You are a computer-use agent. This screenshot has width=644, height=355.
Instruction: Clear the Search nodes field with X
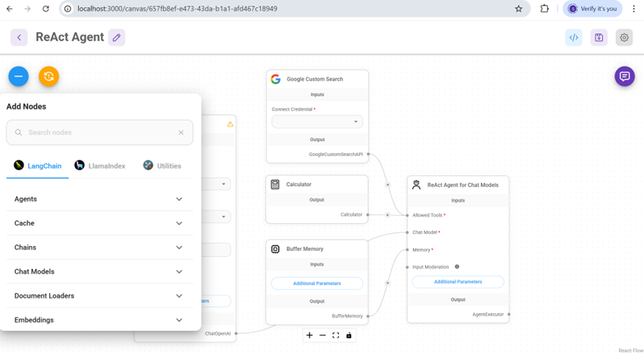181,133
